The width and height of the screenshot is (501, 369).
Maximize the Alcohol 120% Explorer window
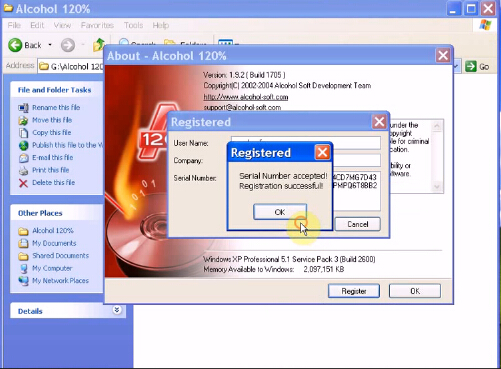(x=471, y=9)
